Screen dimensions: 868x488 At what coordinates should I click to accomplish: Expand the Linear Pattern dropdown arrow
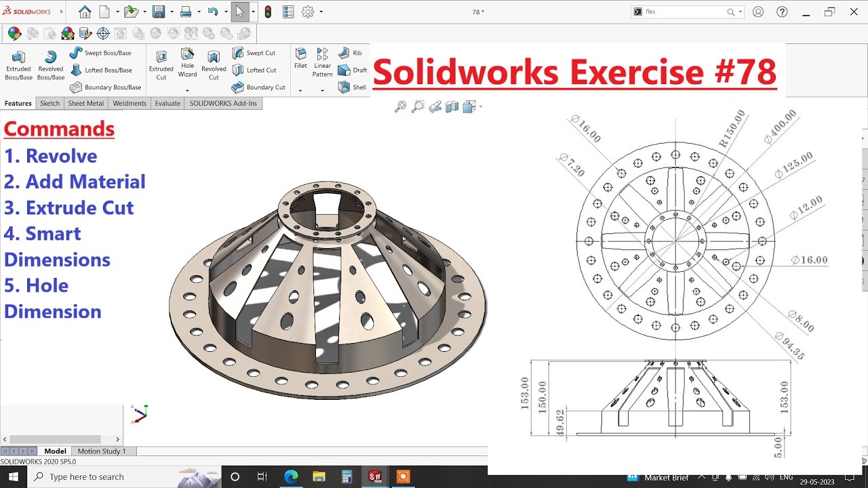coord(322,90)
